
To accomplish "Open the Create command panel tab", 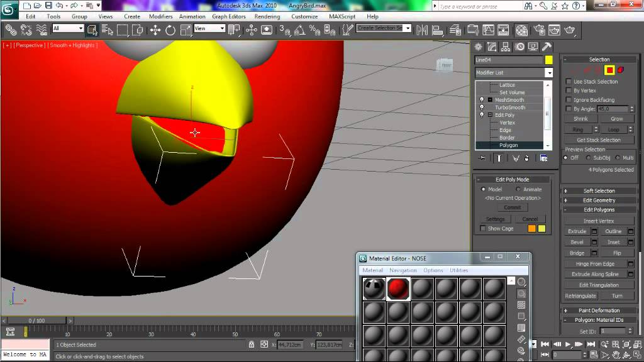I will [478, 47].
